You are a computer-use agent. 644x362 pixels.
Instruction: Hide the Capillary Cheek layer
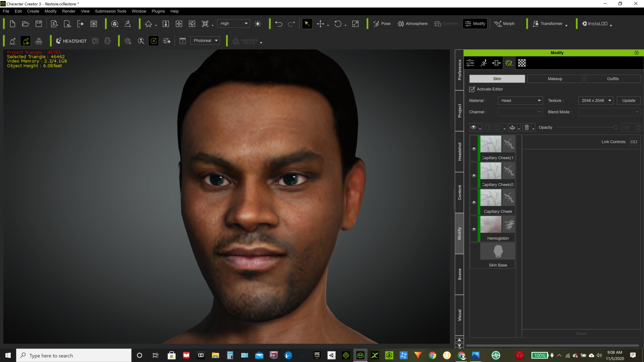(x=474, y=202)
